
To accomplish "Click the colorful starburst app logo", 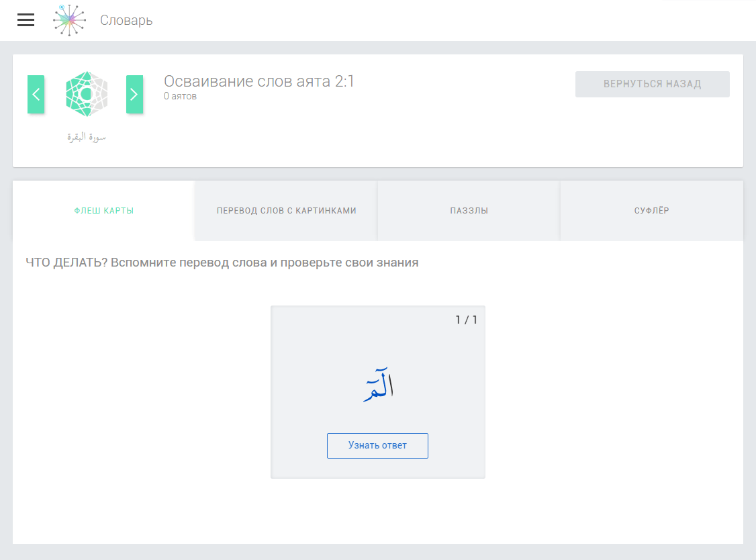I will tap(70, 20).
